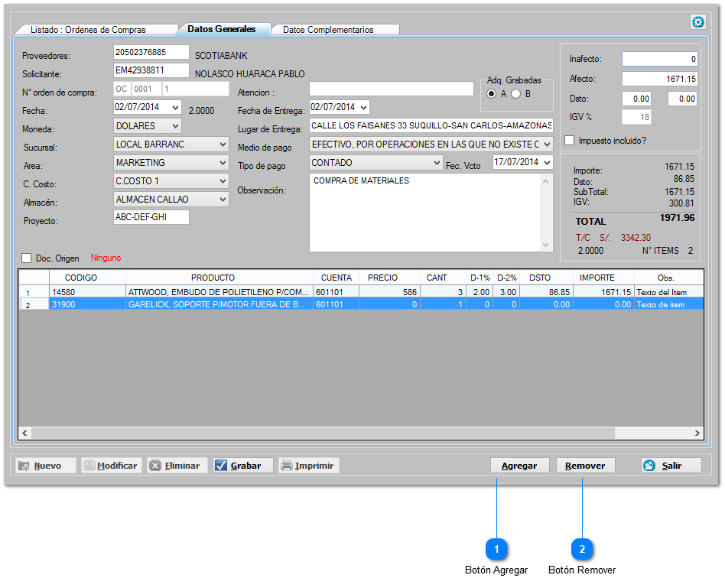This screenshot has height=588, width=725.
Task: Expand the Medio de pago dropdown
Action: [547, 145]
